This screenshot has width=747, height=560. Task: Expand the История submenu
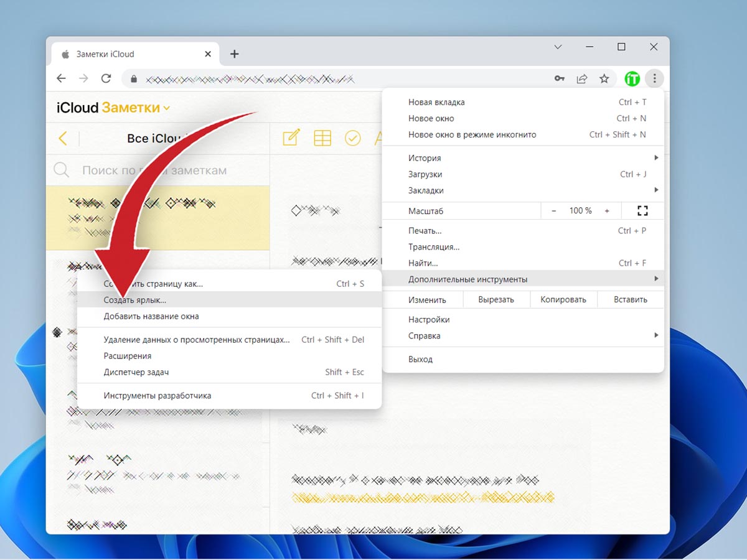tap(523, 158)
